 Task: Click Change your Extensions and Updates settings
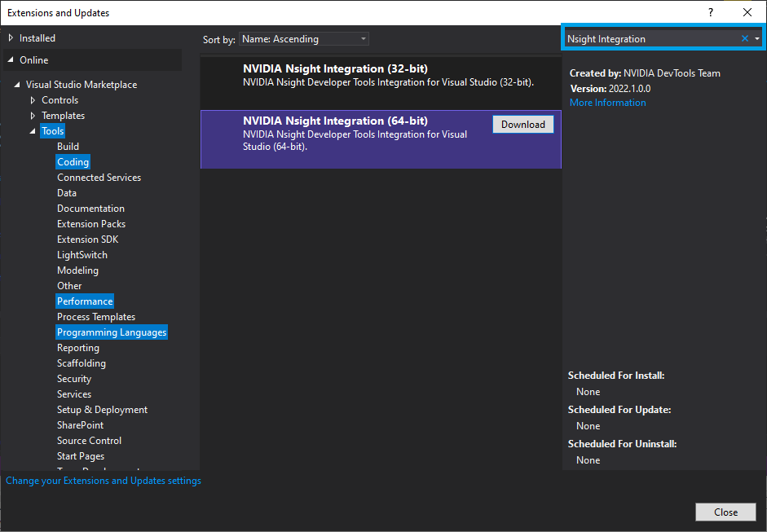[x=104, y=481]
